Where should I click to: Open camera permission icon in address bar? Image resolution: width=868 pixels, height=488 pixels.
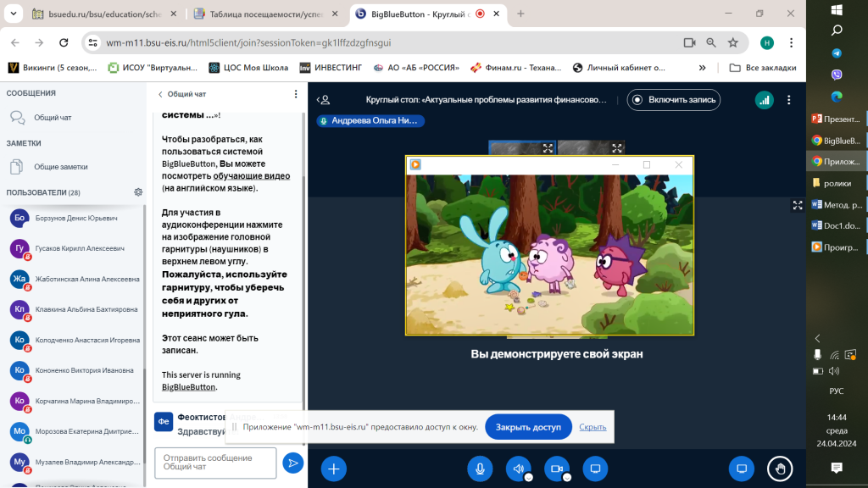click(689, 42)
